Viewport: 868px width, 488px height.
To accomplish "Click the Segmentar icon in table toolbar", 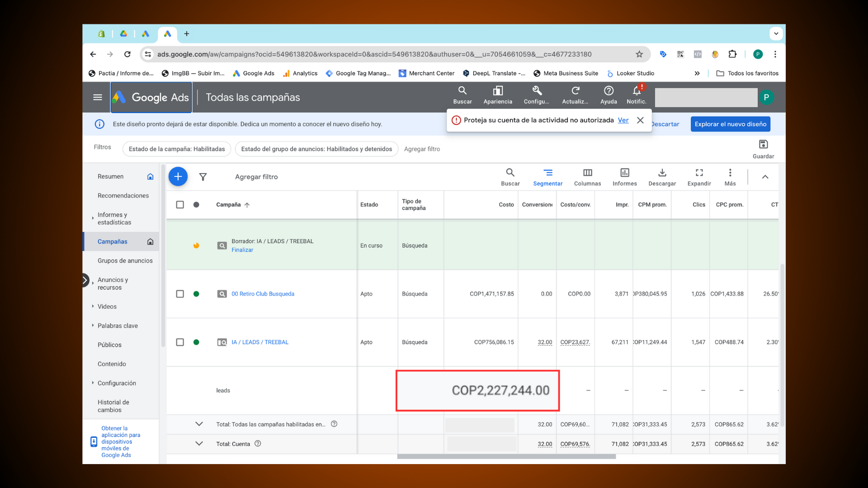I will click(x=547, y=173).
